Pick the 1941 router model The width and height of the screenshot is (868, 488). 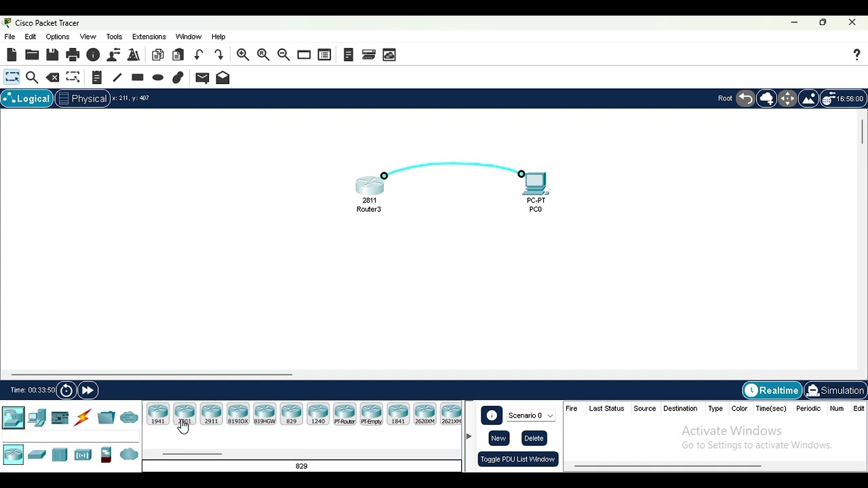[x=158, y=414]
